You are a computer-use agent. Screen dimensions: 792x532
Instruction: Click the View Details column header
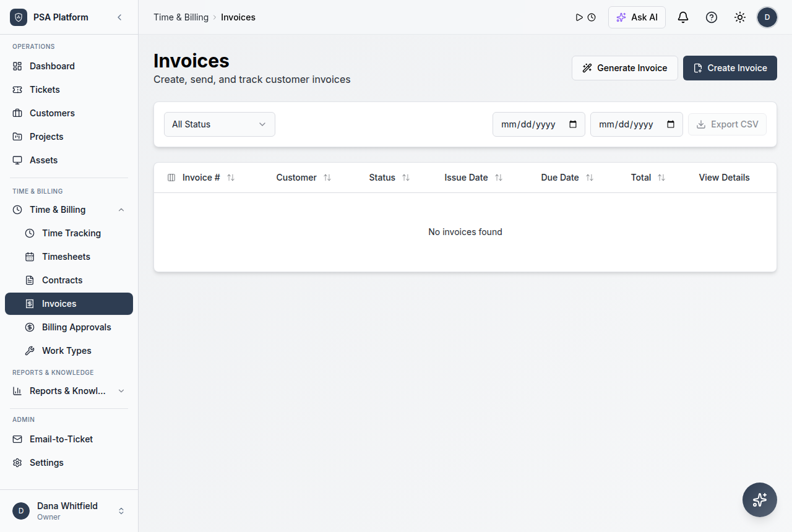[x=724, y=178]
